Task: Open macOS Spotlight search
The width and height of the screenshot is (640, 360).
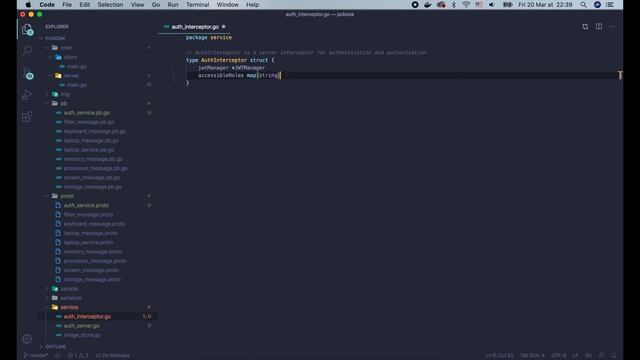Action: click(584, 5)
